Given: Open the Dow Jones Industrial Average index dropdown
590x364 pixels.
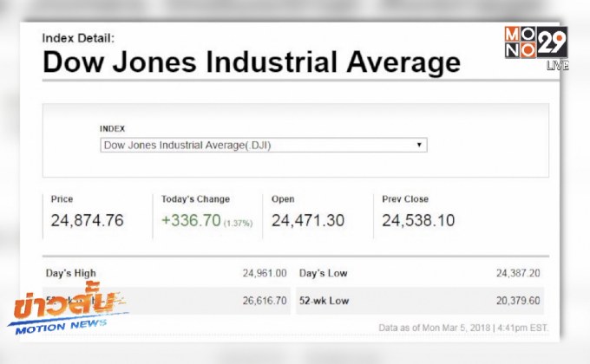Looking at the screenshot, I should (263, 146).
